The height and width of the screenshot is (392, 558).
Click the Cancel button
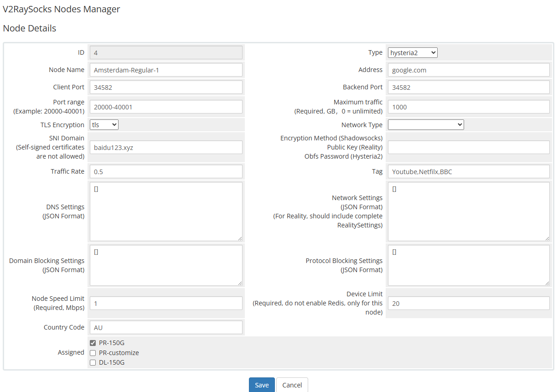pyautogui.click(x=292, y=385)
